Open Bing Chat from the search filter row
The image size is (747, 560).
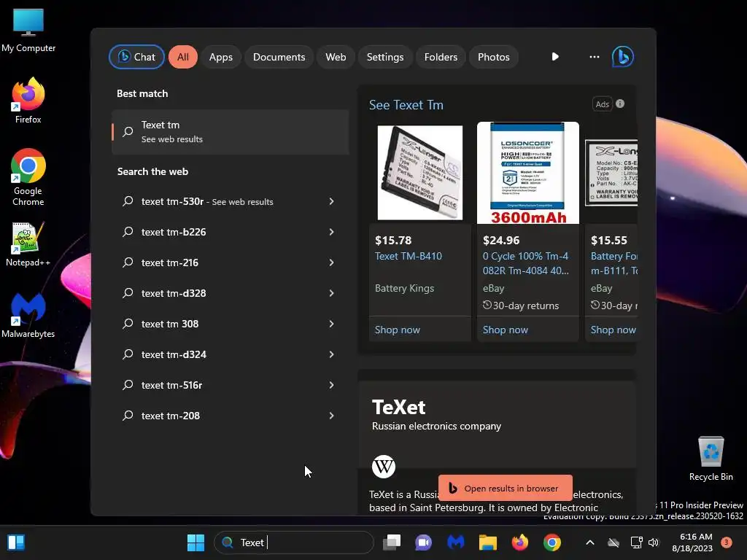(x=136, y=57)
